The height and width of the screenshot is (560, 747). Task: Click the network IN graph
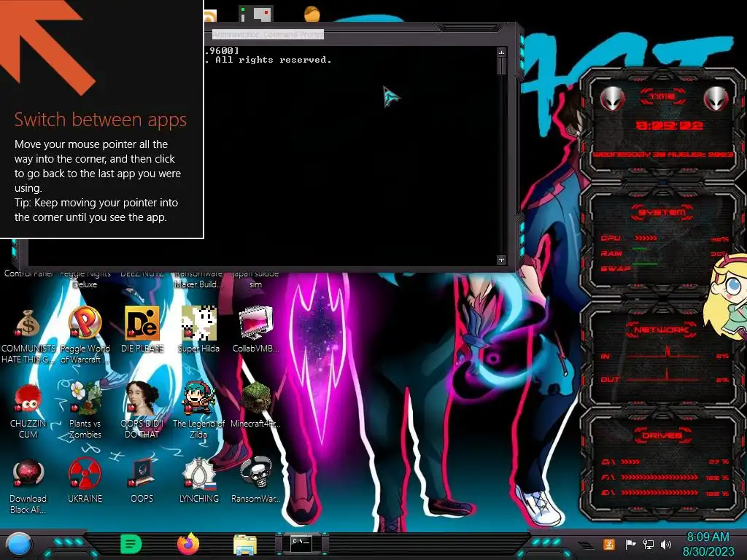pyautogui.click(x=662, y=354)
